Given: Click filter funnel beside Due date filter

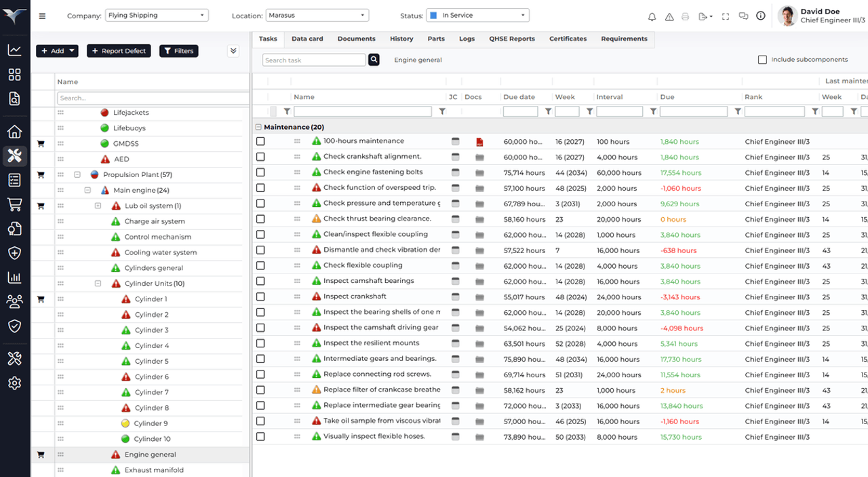Looking at the screenshot, I should point(548,111).
